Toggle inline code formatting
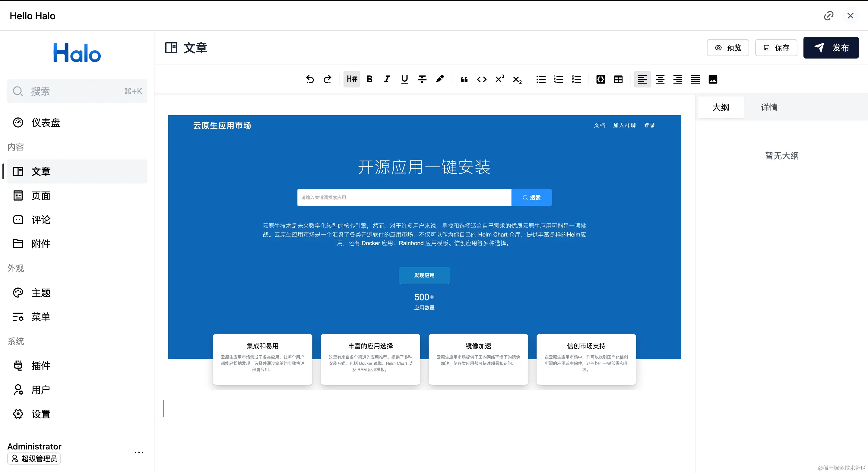This screenshot has width=868, height=473. pos(482,79)
